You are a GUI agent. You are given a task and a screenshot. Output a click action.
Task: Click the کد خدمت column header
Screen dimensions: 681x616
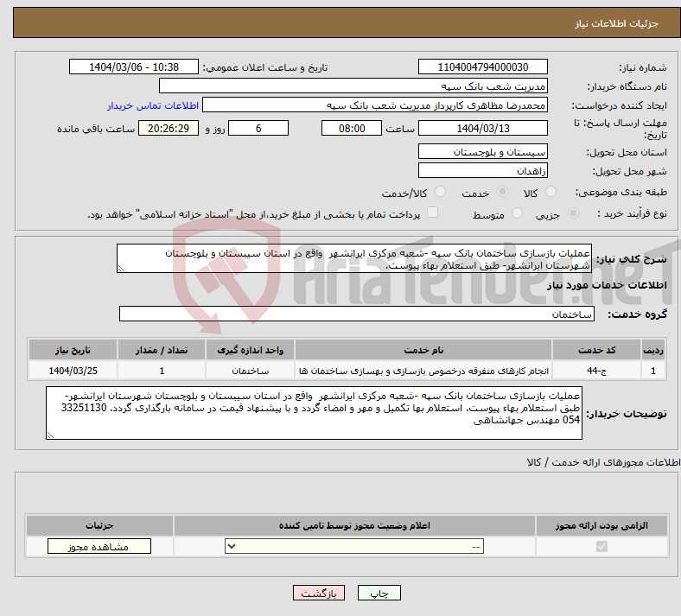[596, 350]
